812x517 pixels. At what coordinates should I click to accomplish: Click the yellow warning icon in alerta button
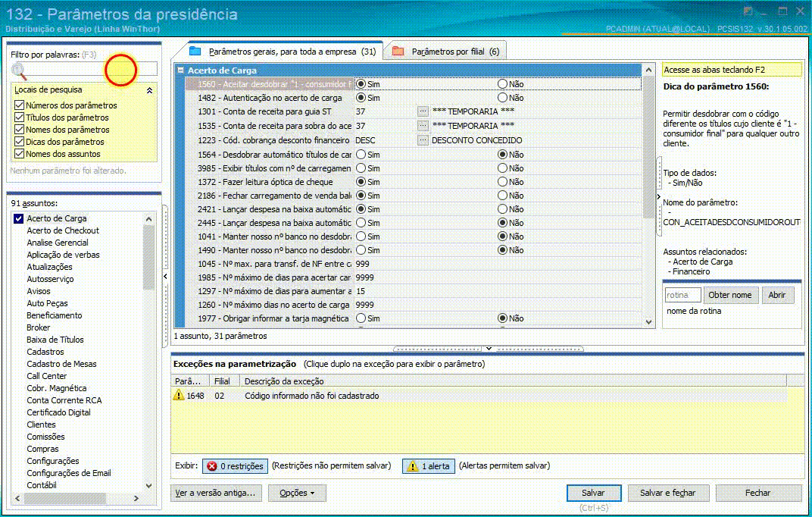click(412, 466)
